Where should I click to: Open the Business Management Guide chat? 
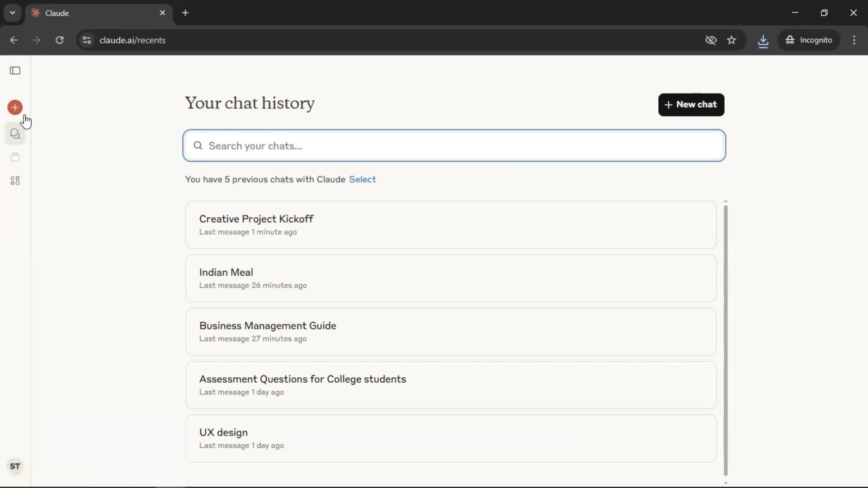(x=451, y=332)
